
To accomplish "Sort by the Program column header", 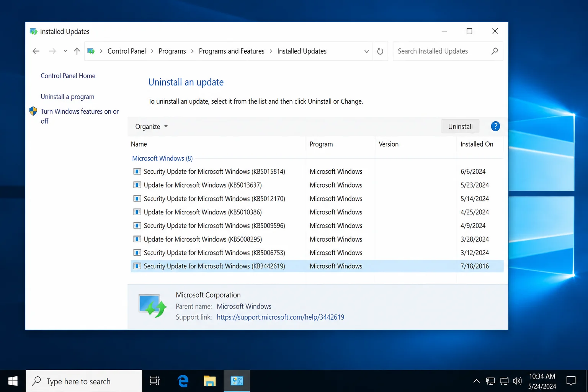I will [x=321, y=144].
